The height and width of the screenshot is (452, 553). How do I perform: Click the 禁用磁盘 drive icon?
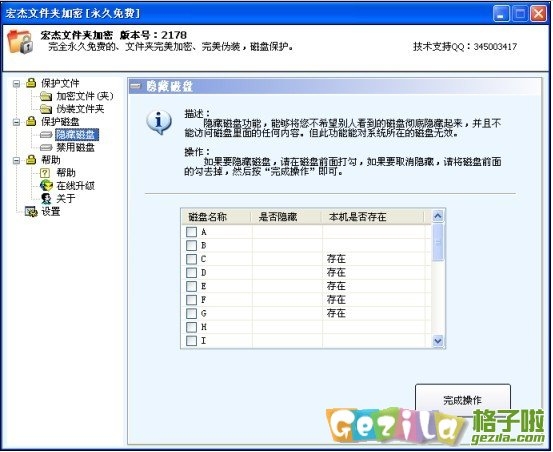pos(46,147)
